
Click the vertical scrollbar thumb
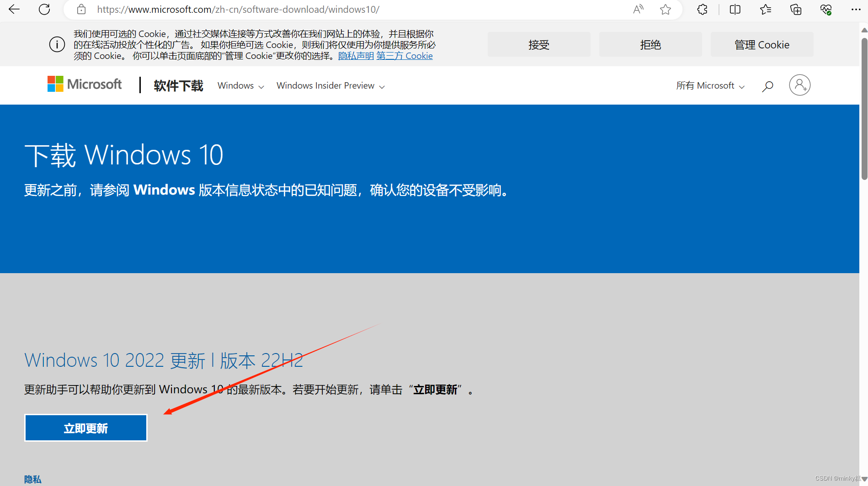coord(864,109)
